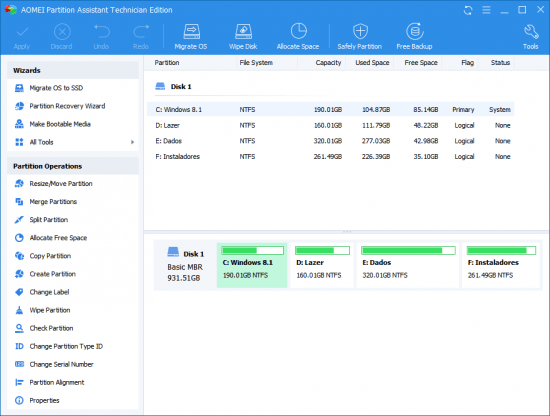550x416 pixels.
Task: Select Resize/Move Partition operation
Action: (61, 183)
